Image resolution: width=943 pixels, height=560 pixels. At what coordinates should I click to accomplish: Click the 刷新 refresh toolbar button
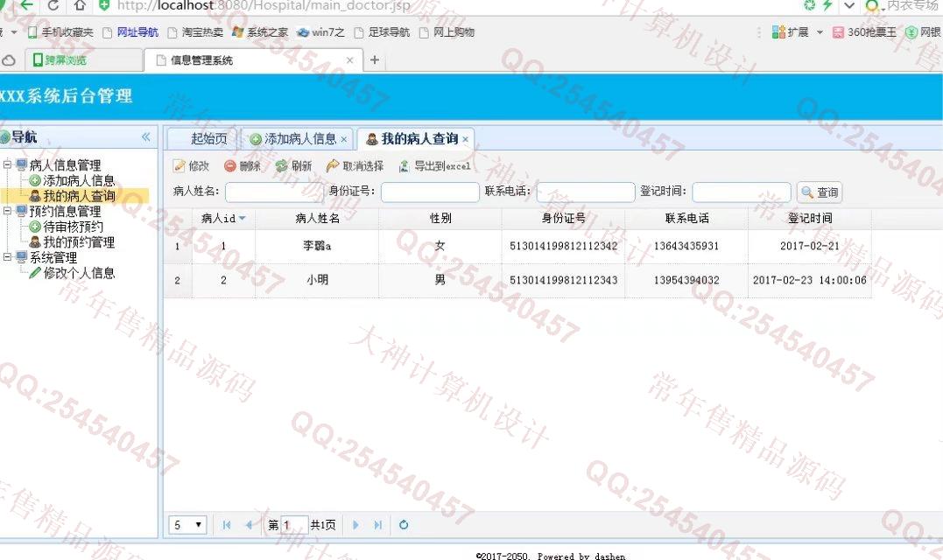click(x=294, y=166)
